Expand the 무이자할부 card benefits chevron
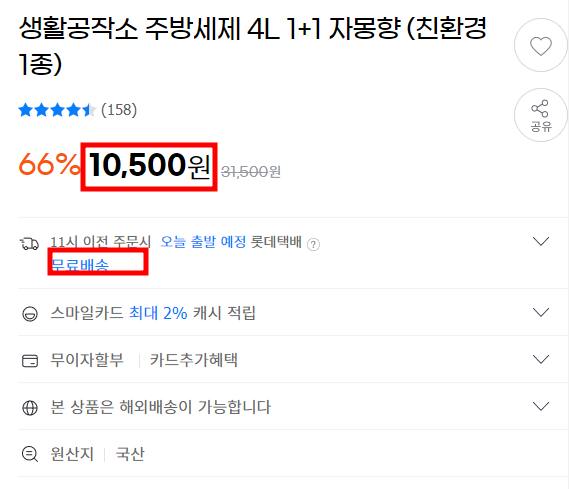 pos(540,359)
